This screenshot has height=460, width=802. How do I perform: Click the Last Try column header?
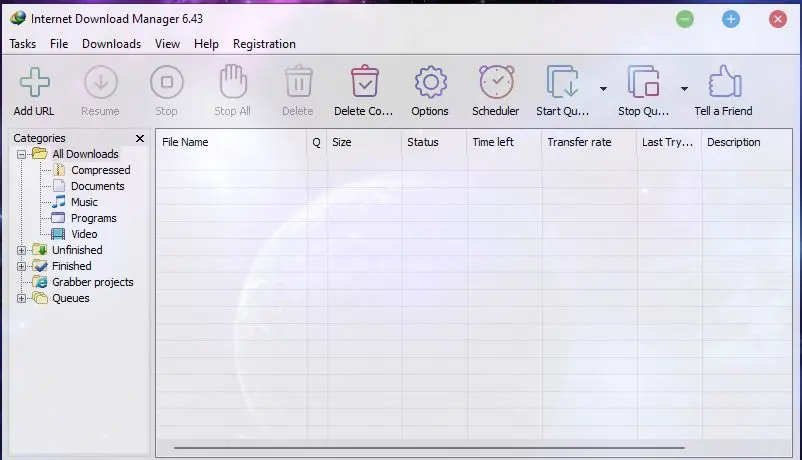pyautogui.click(x=670, y=142)
